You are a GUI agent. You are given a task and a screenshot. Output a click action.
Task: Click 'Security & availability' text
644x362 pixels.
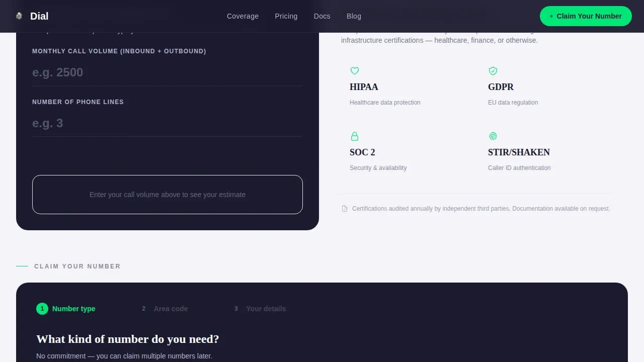[378, 168]
